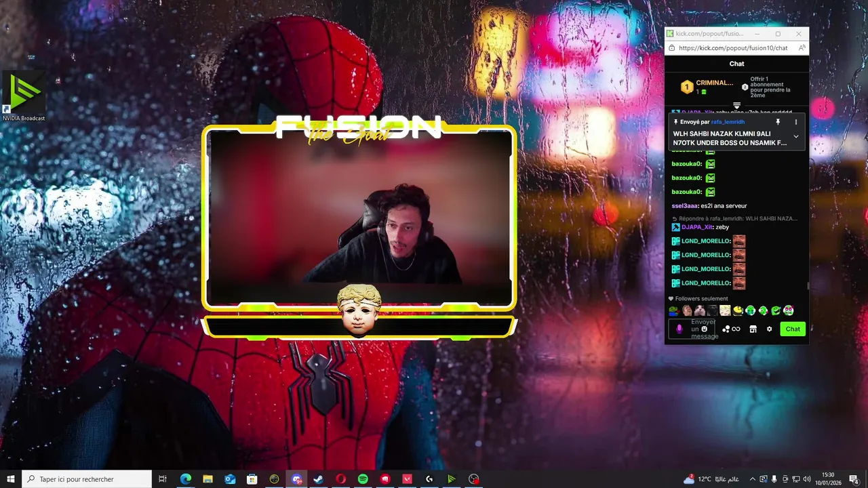Open NVIDIA Broadcast desktop shortcut

pos(23,98)
